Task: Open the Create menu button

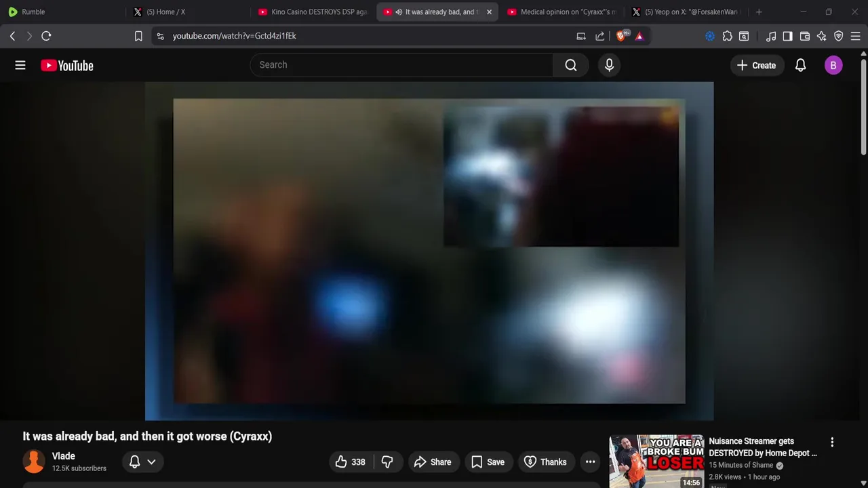Action: [756, 66]
